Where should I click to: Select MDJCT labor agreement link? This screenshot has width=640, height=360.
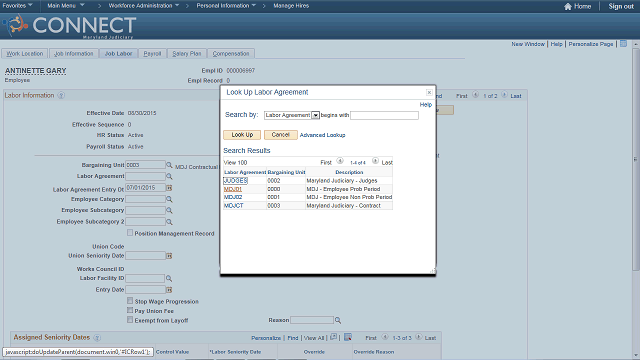tap(233, 206)
